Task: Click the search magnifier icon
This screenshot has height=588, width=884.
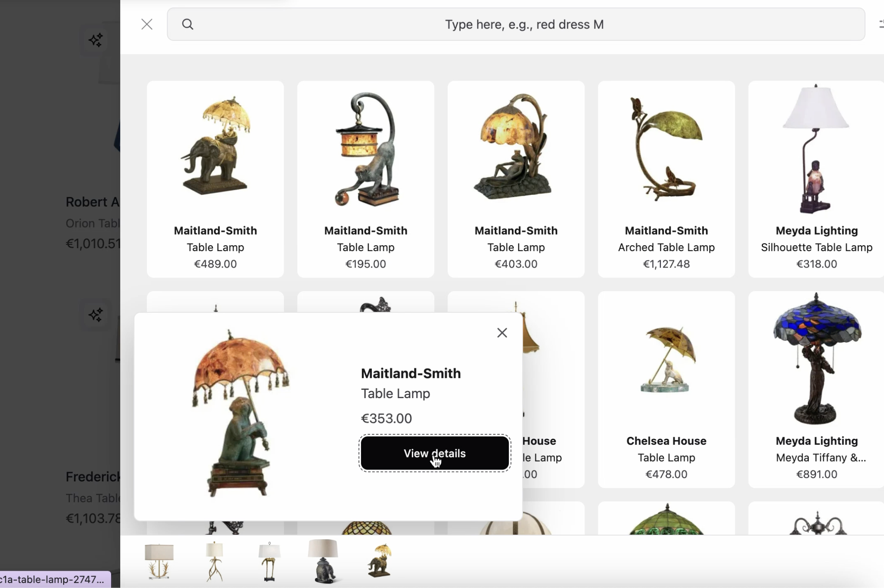Action: point(188,24)
